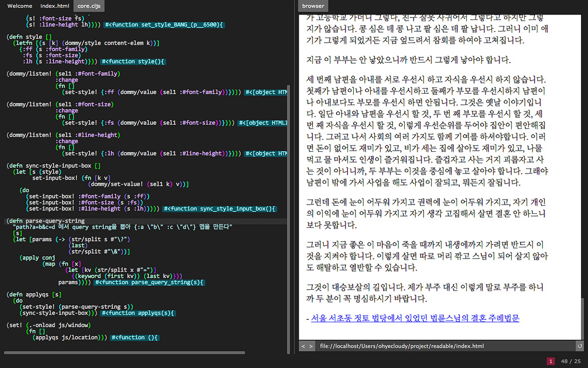
Task: Switch to the Welcome tab
Action: click(20, 6)
